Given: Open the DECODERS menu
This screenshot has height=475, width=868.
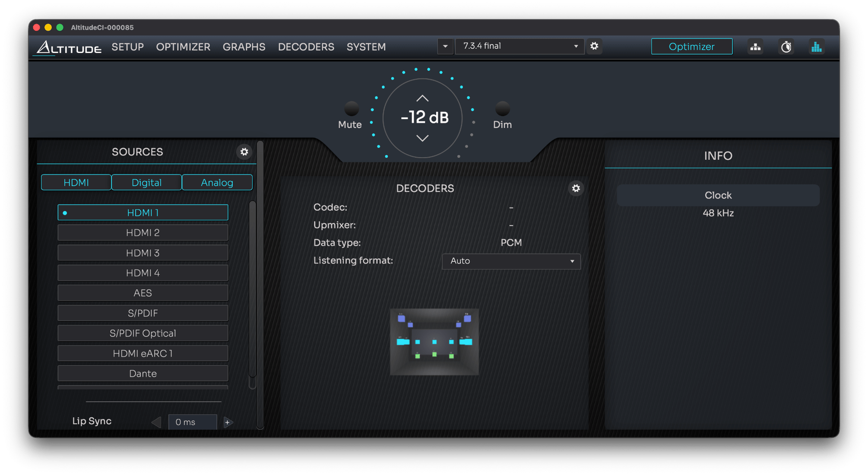Looking at the screenshot, I should point(306,47).
